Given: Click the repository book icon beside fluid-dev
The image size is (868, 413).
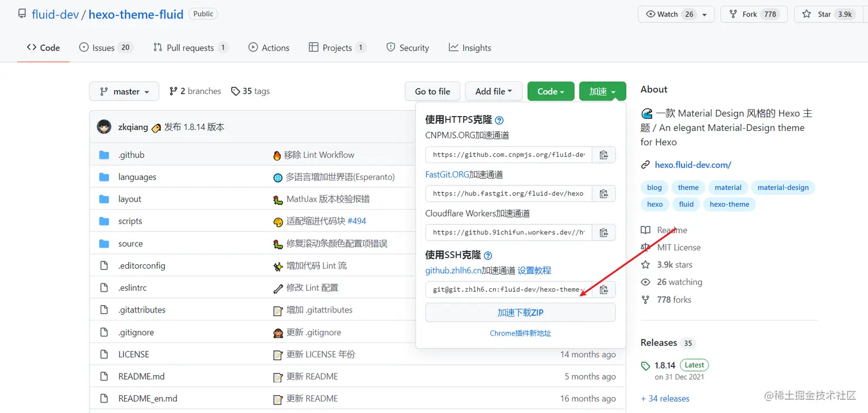Looking at the screenshot, I should pos(22,14).
